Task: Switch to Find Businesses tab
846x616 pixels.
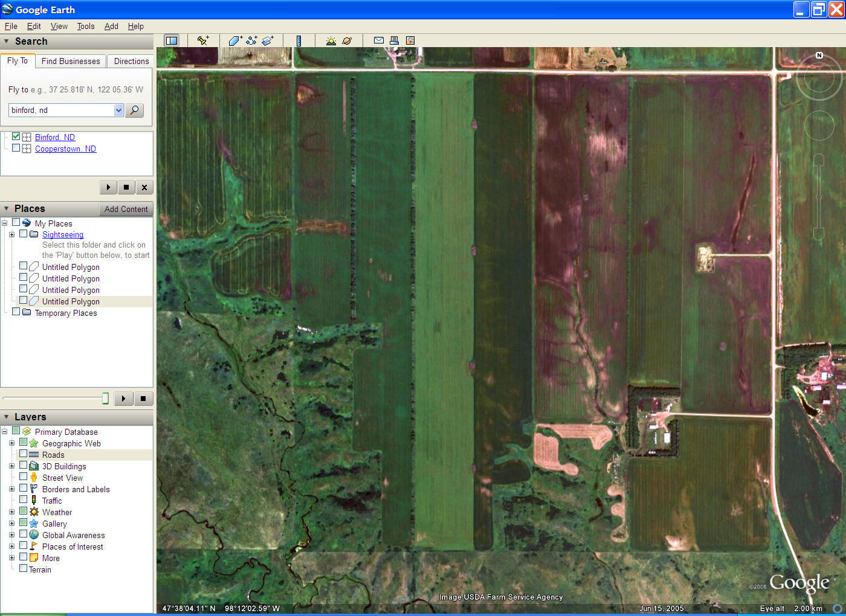Action: [71, 61]
